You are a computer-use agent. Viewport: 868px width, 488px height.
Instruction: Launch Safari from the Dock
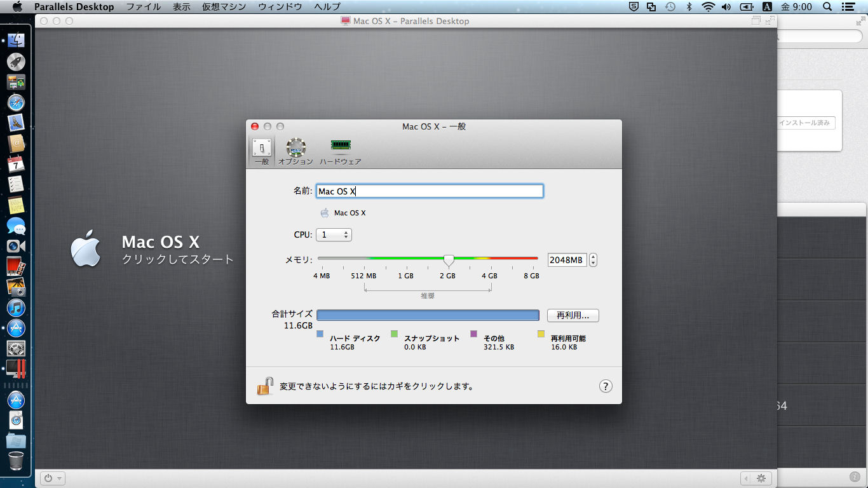click(16, 103)
